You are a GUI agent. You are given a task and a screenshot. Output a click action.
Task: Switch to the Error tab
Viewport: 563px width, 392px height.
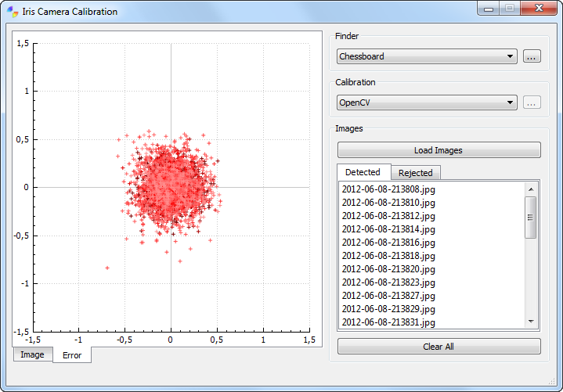[72, 355]
